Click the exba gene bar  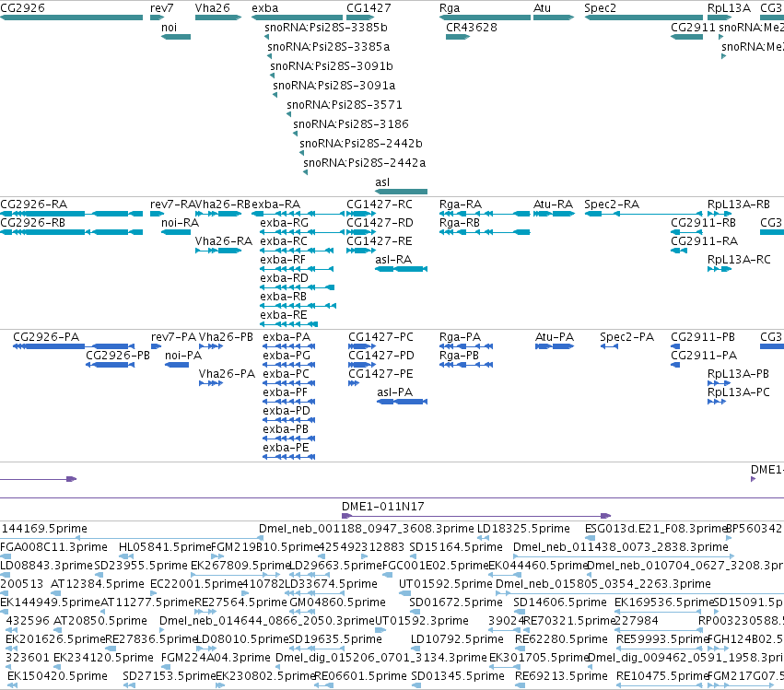(297, 18)
